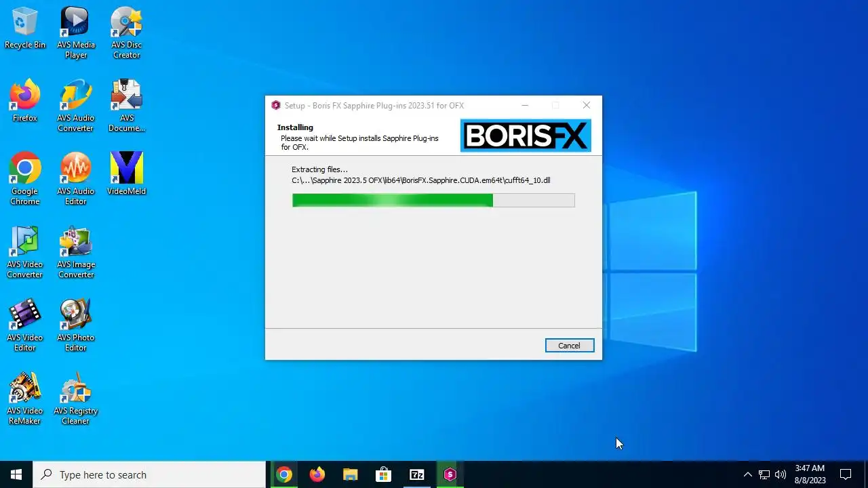Launch AVS Media Player shortcut

click(75, 33)
